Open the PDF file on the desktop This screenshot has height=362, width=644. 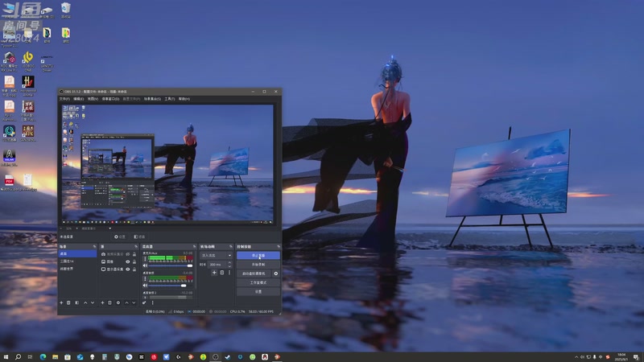[x=9, y=182]
